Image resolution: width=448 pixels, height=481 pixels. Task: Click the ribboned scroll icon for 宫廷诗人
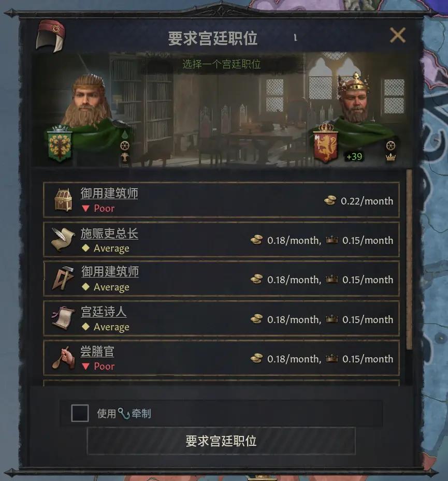tap(63, 318)
